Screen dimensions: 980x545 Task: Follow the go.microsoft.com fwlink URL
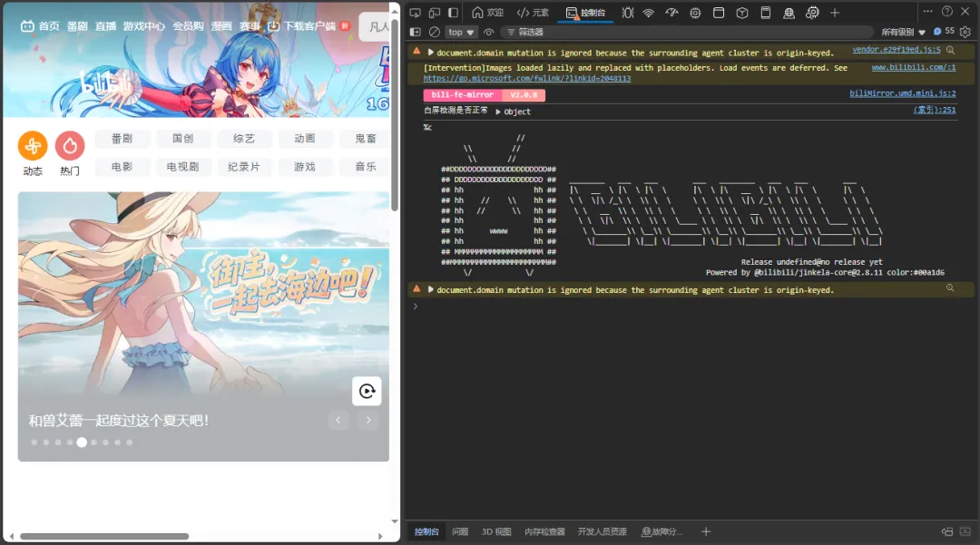(x=527, y=79)
